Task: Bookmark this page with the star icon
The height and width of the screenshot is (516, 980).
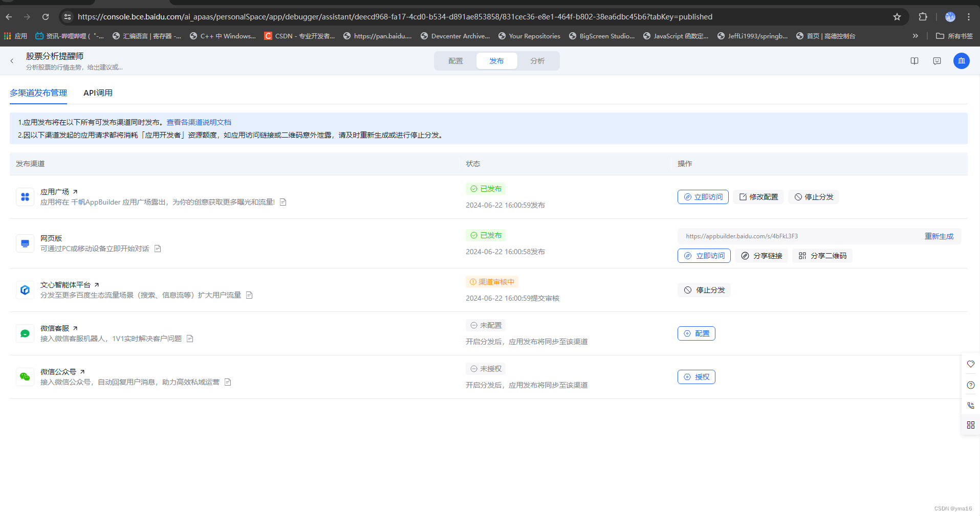Action: pos(897,17)
